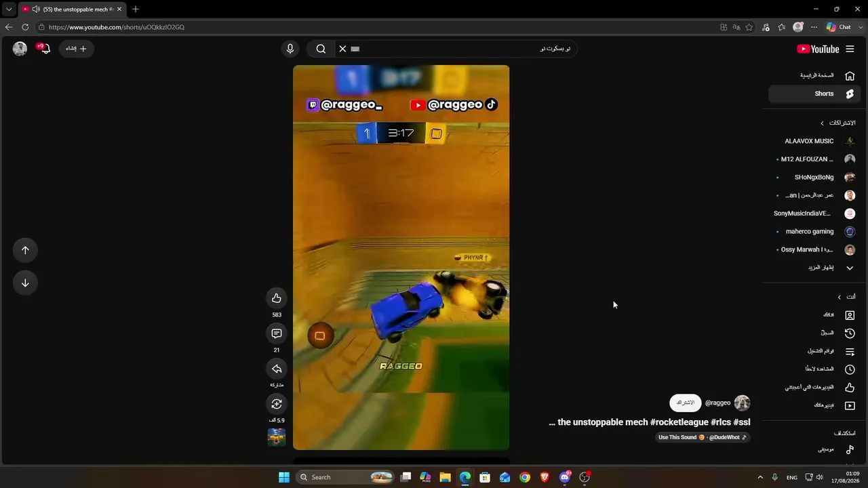Expand show more subscriptions chevron
This screenshot has height=488, width=868.
[x=850, y=268]
